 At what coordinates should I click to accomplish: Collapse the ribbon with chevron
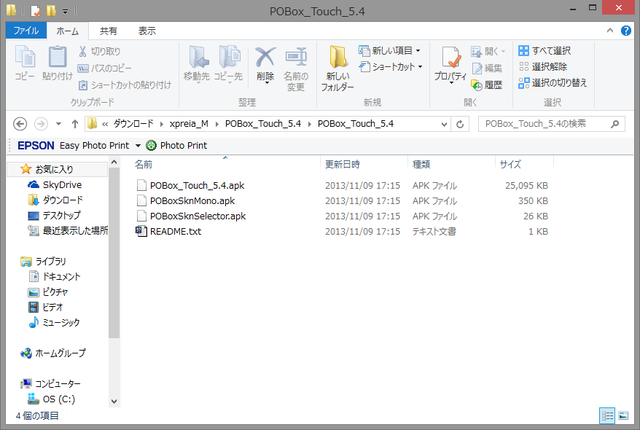[610, 31]
